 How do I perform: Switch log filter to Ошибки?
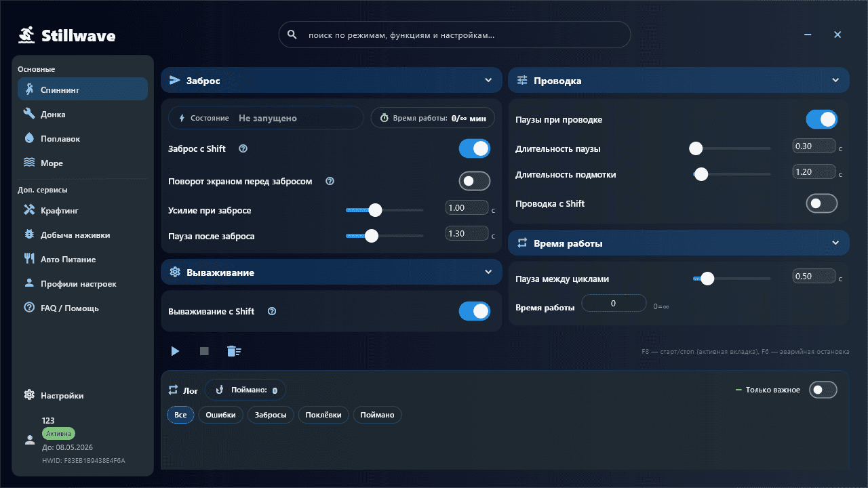coord(220,414)
